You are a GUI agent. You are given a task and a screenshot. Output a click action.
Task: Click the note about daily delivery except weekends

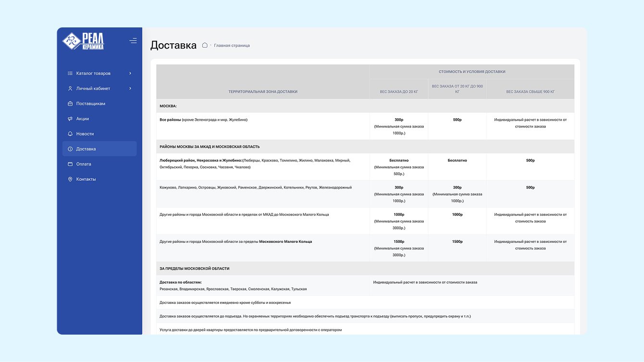click(365, 302)
